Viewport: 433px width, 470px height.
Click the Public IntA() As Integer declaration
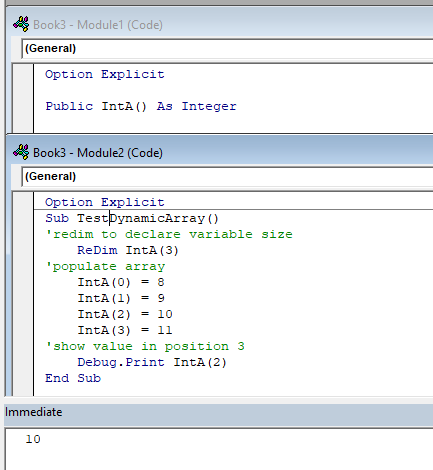[141, 106]
